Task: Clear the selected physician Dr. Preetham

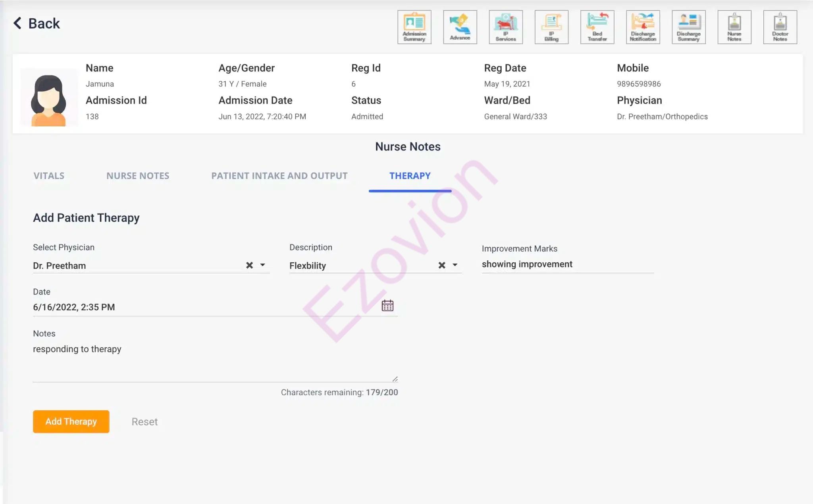Action: (x=249, y=265)
